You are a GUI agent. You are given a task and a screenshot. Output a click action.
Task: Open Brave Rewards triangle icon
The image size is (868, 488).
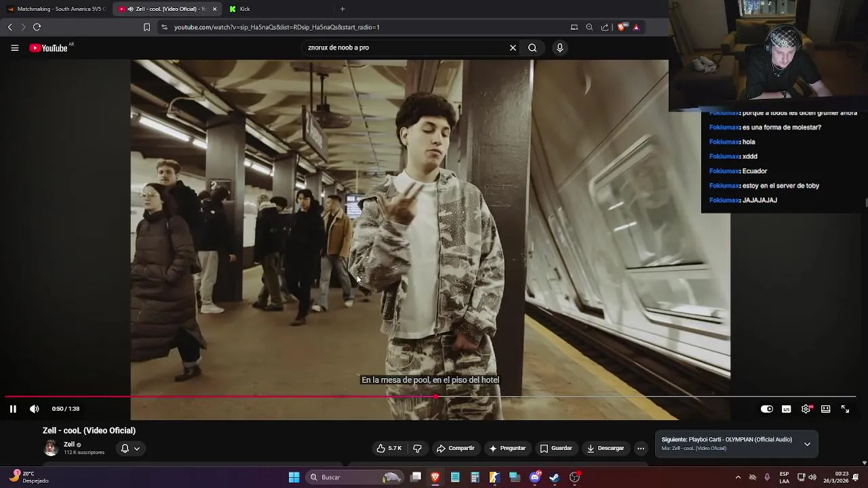pos(636,27)
